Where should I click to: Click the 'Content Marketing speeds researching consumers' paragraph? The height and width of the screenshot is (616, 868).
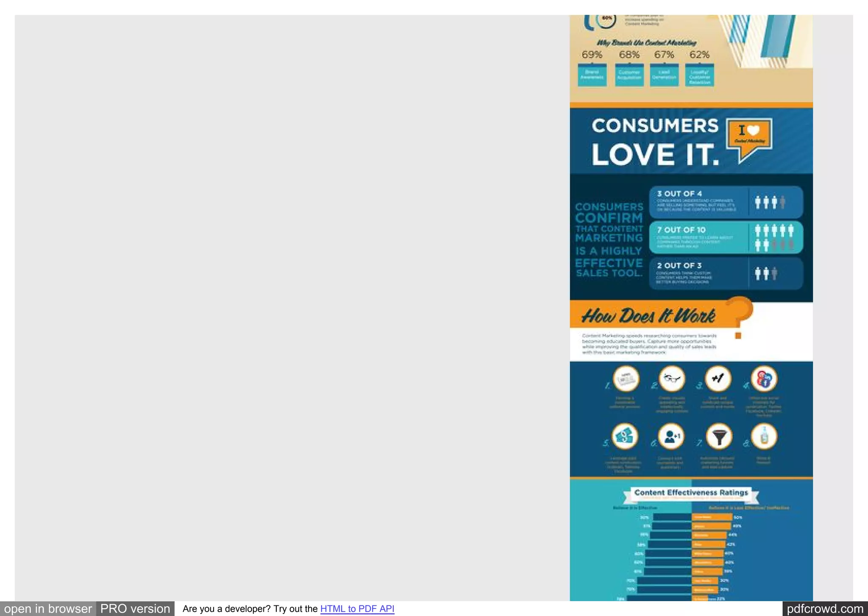pyautogui.click(x=649, y=344)
